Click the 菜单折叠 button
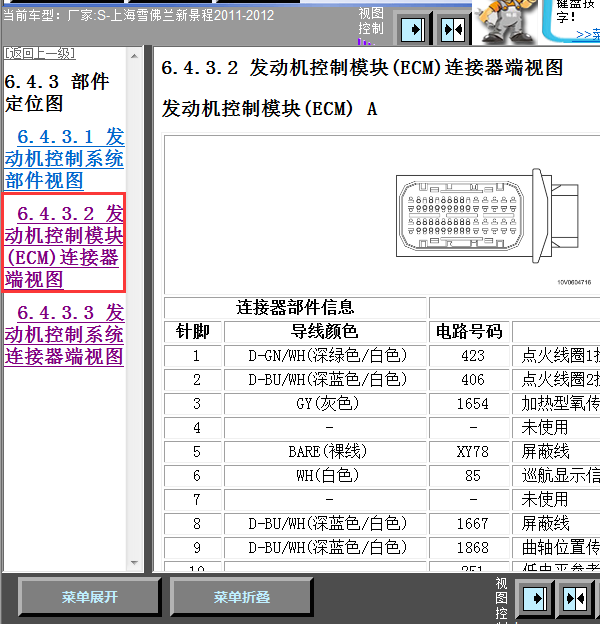Image resolution: width=600 pixels, height=624 pixels. pos(242,597)
